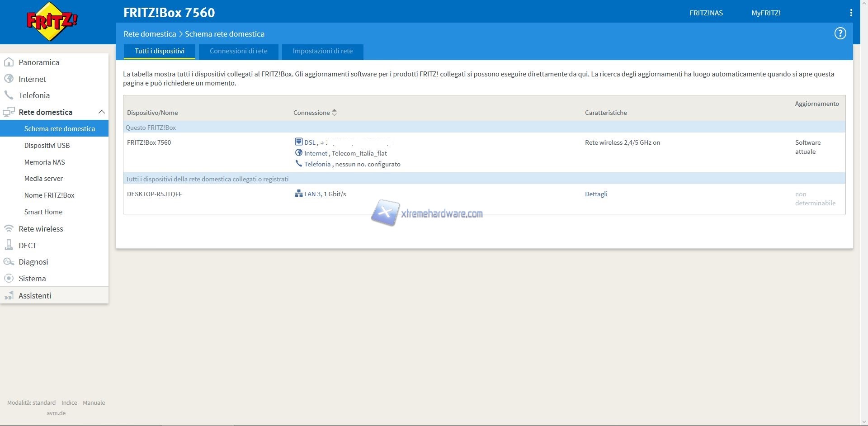Click the FRITZ! logo
The image size is (868, 426).
(x=52, y=21)
